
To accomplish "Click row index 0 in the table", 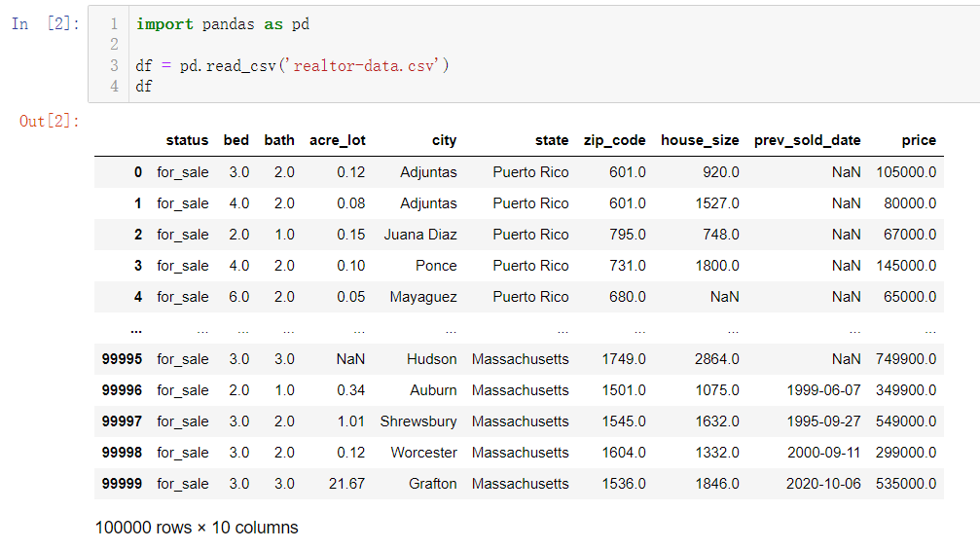I will [138, 172].
